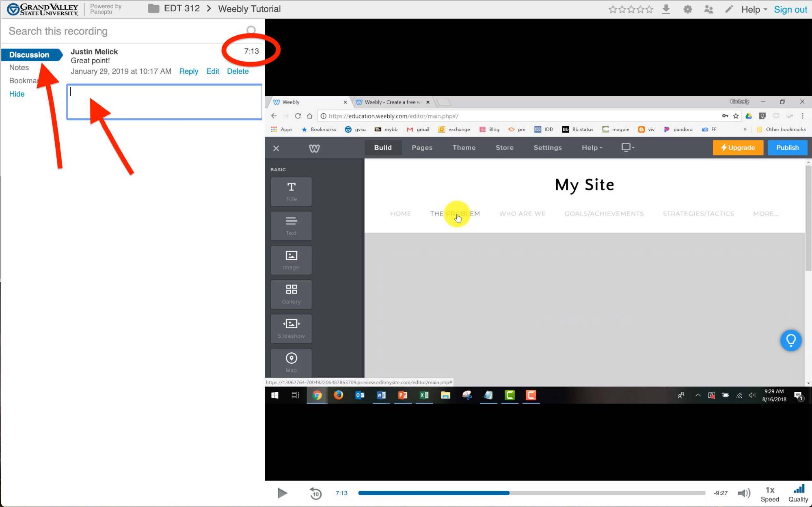Hide the side panel
Viewport: 812px width, 507px height.
coord(17,94)
